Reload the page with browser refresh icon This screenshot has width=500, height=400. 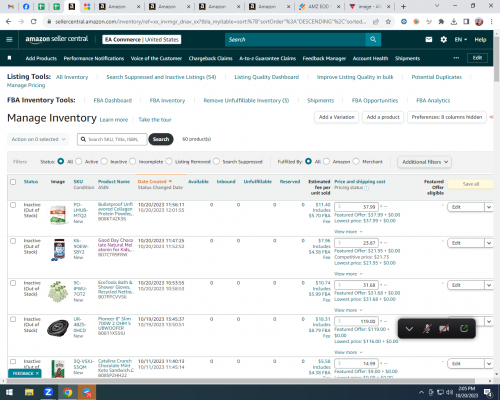33,22
